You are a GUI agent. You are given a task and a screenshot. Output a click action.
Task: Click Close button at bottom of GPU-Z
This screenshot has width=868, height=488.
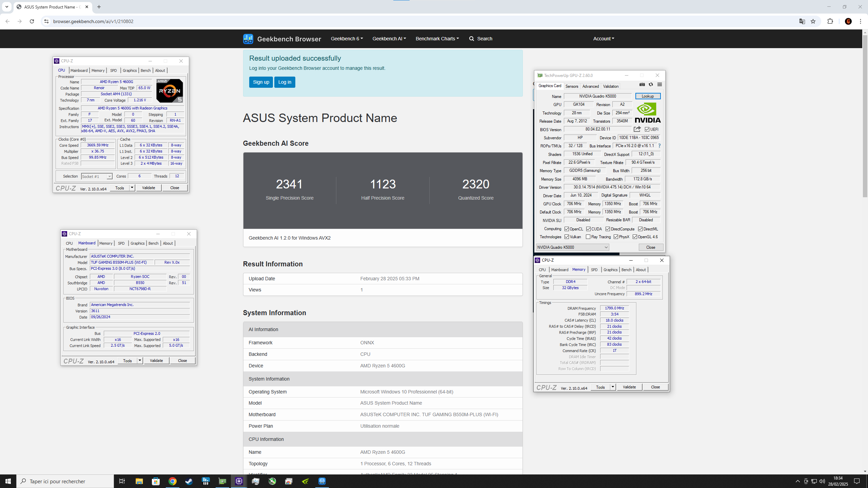(x=651, y=247)
